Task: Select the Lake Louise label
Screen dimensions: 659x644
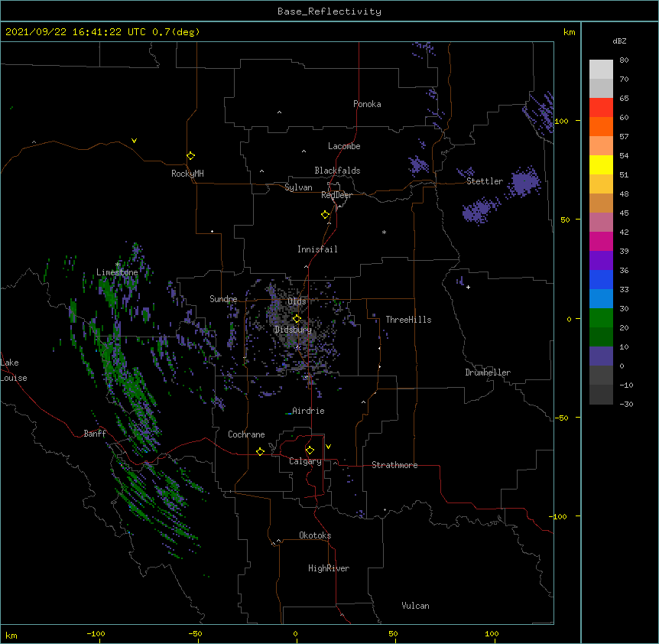Action: click(14, 370)
